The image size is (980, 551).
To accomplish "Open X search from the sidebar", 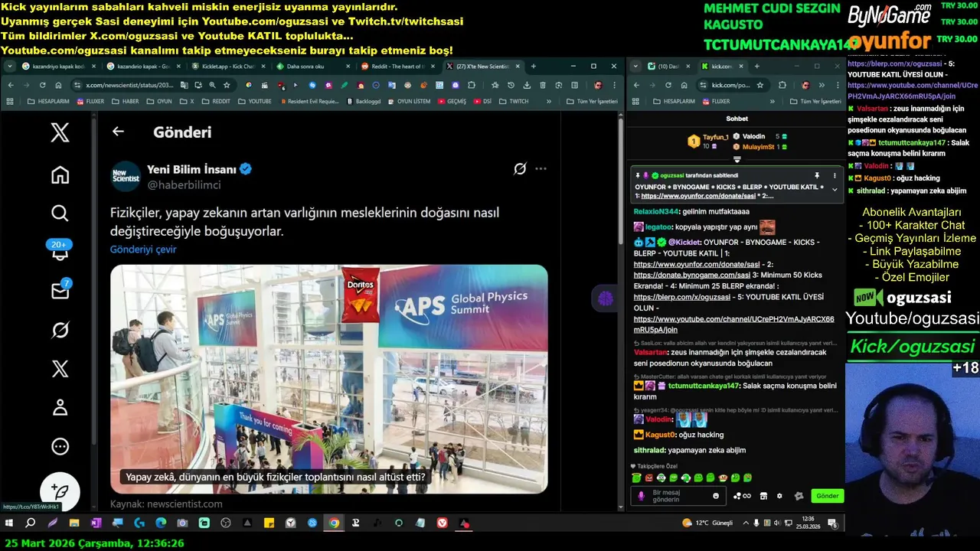I will tap(60, 213).
